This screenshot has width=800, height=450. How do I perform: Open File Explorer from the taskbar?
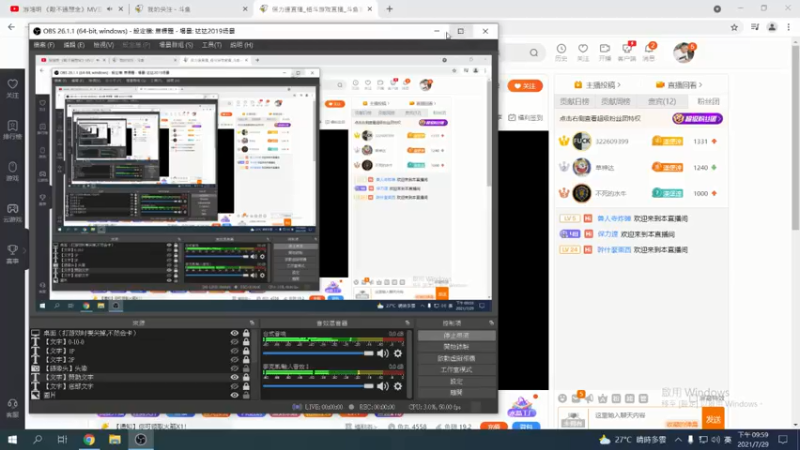(x=115, y=439)
